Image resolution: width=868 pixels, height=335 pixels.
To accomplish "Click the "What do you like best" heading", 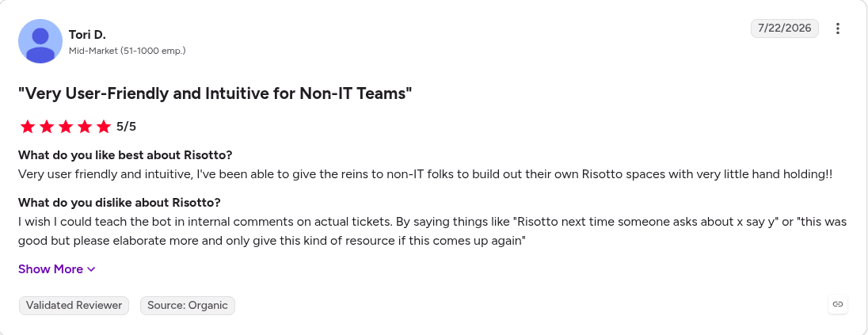I will click(x=125, y=154).
